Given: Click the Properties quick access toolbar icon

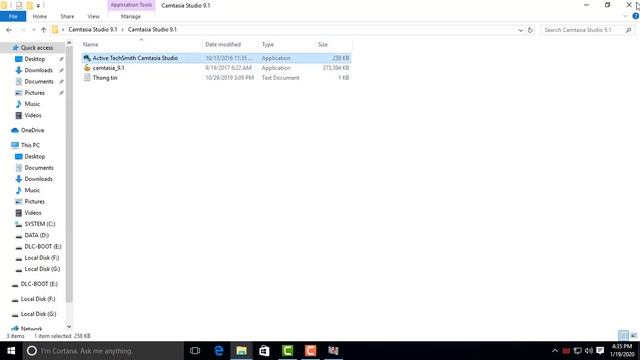Looking at the screenshot, I should [19, 5].
